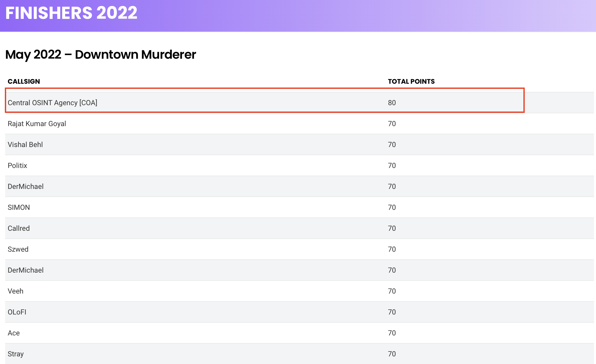Image resolution: width=596 pixels, height=364 pixels.
Task: Select the Ace callsign row
Action: pyautogui.click(x=14, y=333)
